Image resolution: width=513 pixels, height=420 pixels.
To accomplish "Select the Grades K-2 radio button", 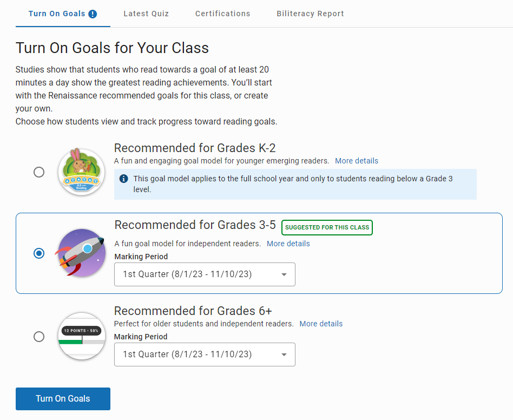I will pyautogui.click(x=39, y=172).
